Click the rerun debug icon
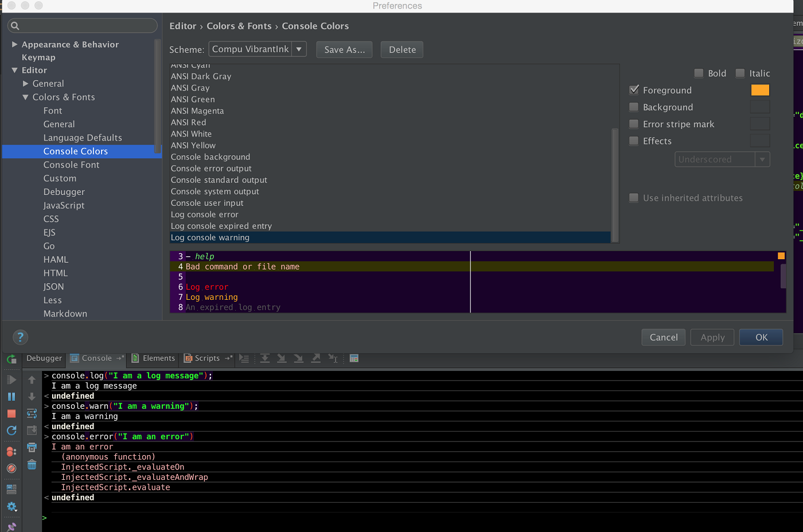 [x=11, y=359]
